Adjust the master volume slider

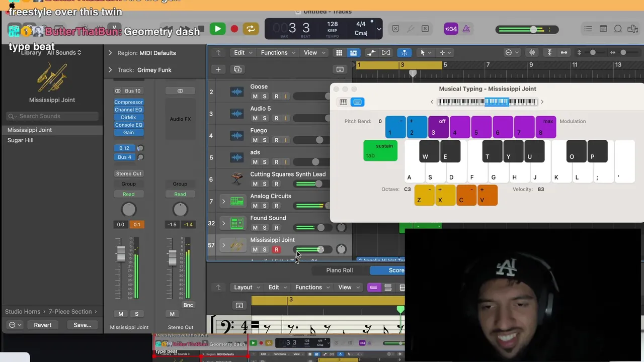[x=527, y=30]
